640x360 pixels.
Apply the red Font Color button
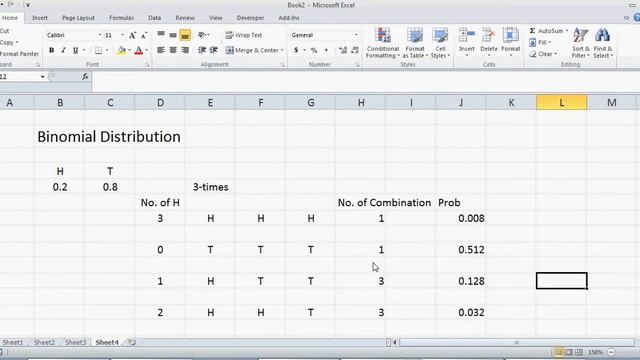(138, 50)
